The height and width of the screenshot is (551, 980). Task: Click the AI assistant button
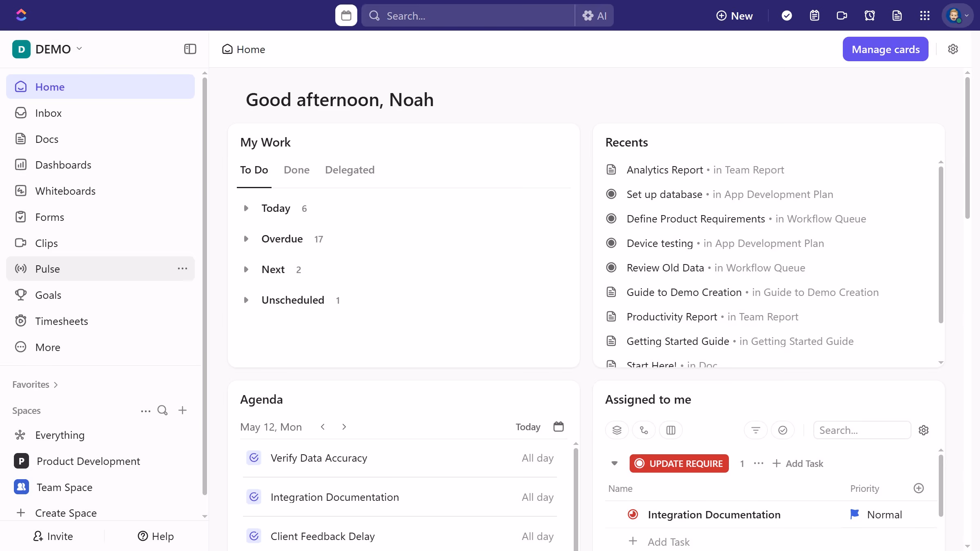pos(595,16)
